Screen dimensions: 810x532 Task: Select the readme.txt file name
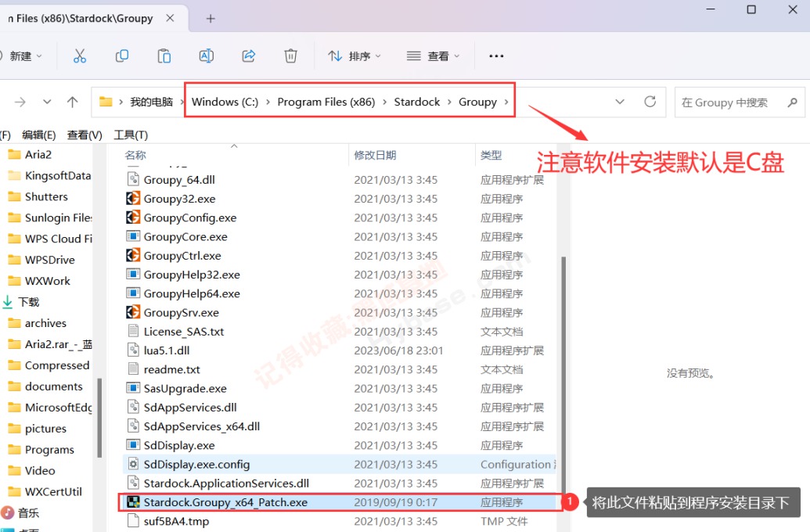(x=171, y=369)
